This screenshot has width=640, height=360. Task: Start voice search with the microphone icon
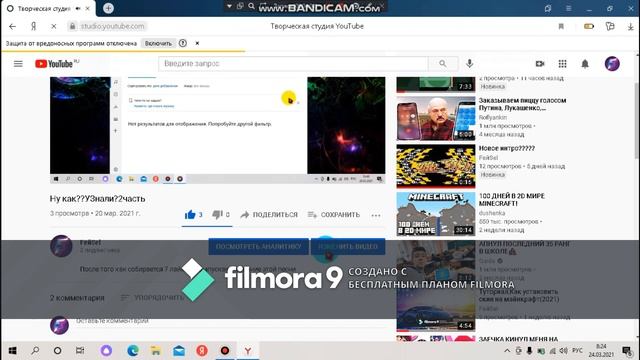pyautogui.click(x=469, y=64)
